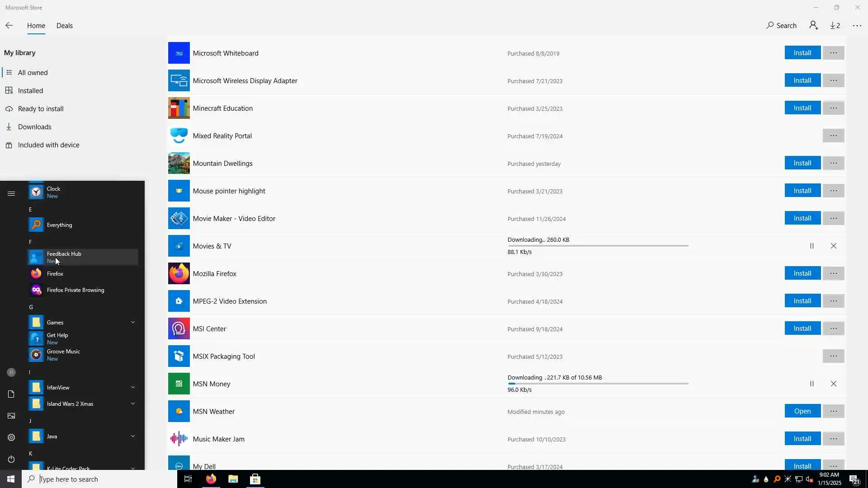
Task: Expand the Java folder in Start menu
Action: click(133, 436)
